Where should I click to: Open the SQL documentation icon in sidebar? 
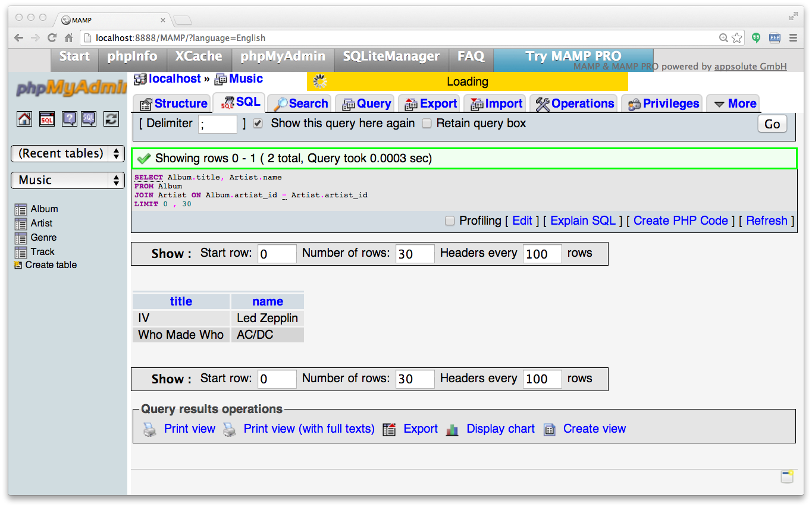pyautogui.click(x=89, y=118)
